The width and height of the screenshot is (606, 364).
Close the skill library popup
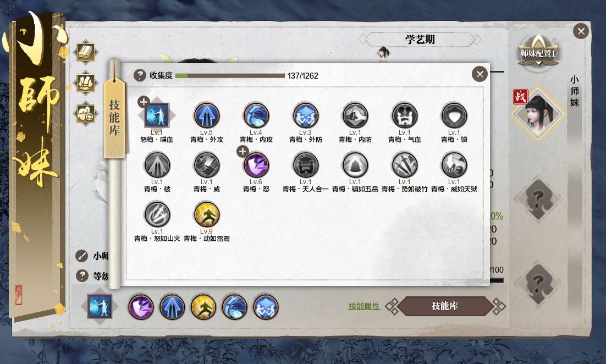pyautogui.click(x=480, y=74)
